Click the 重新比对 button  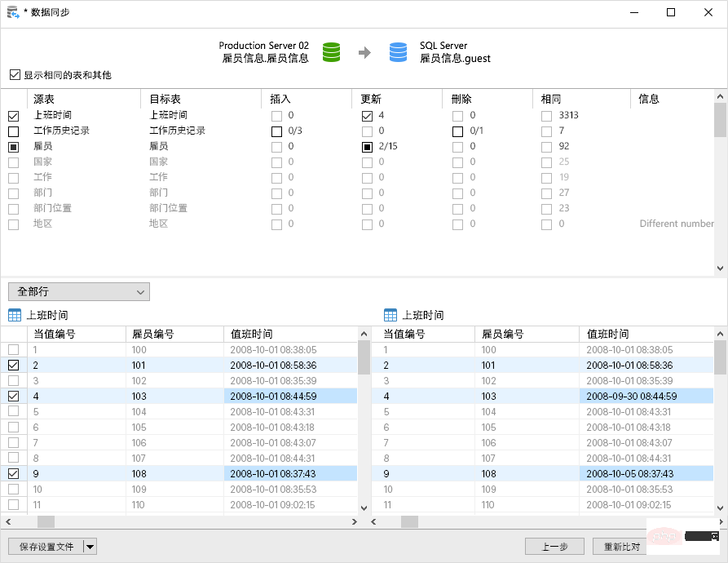(x=621, y=547)
